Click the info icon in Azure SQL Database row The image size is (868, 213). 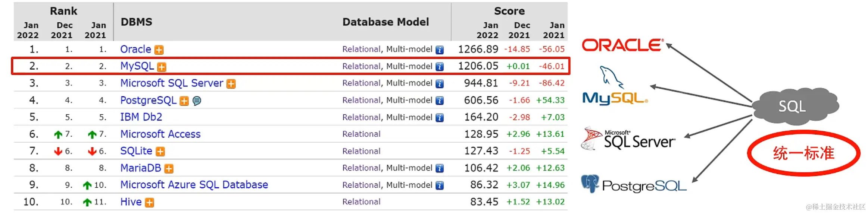pos(440,185)
